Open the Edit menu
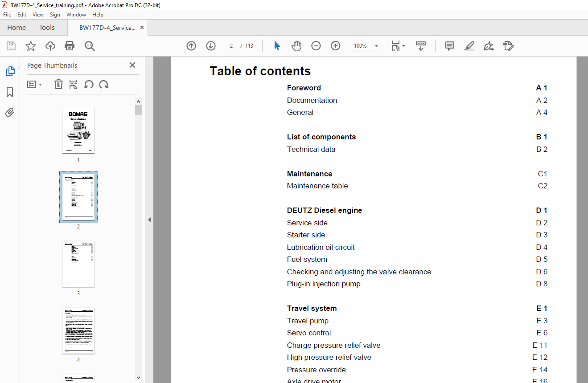Viewport: 588px width, 383px height. point(22,15)
